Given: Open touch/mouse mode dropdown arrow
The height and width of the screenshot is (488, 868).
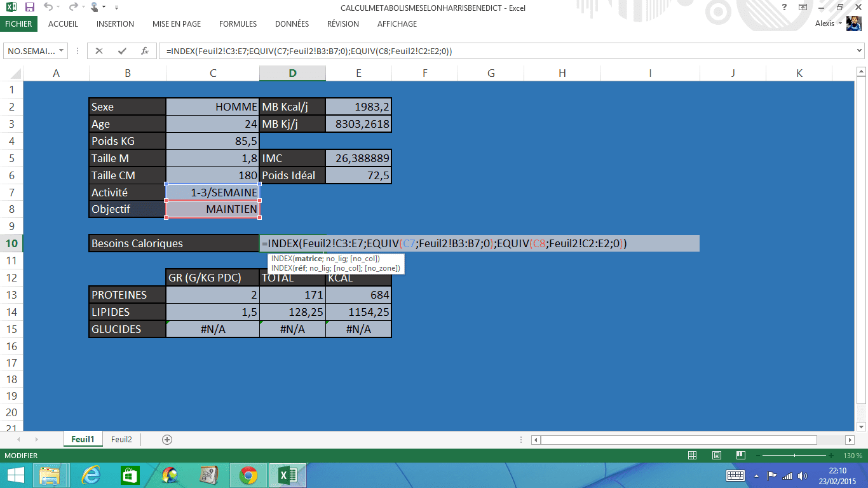Looking at the screenshot, I should 104,8.
